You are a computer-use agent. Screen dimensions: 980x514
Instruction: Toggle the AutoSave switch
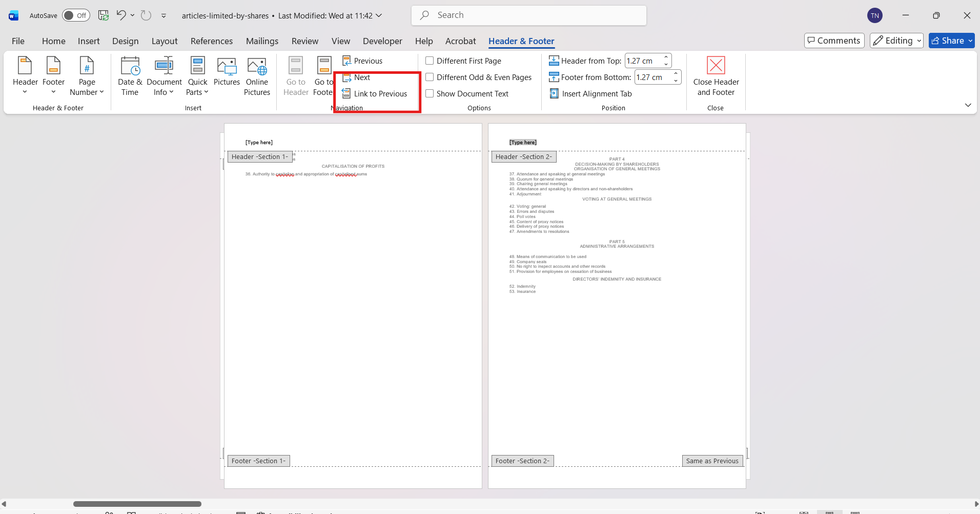pyautogui.click(x=76, y=15)
